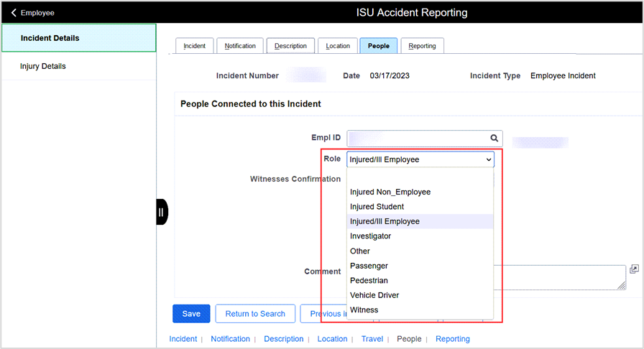Screen dimensions: 644x349
Task: Pick the Injured/Ill Employee list option
Action: pos(420,221)
